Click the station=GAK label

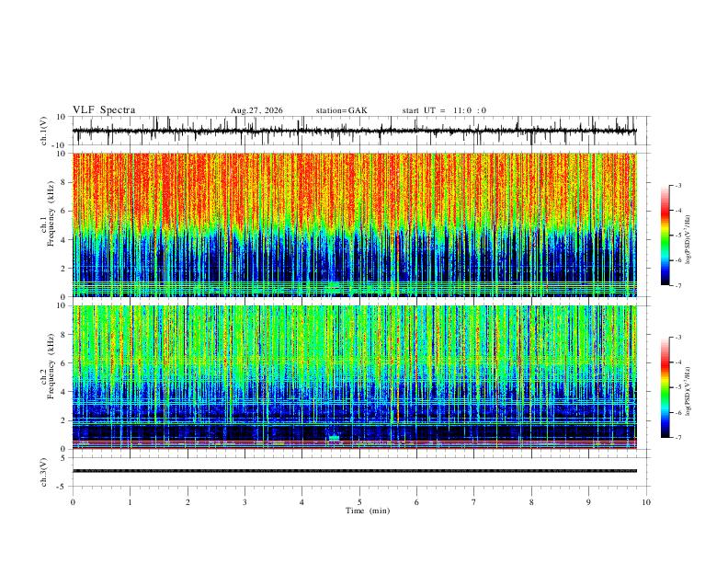[x=342, y=110]
